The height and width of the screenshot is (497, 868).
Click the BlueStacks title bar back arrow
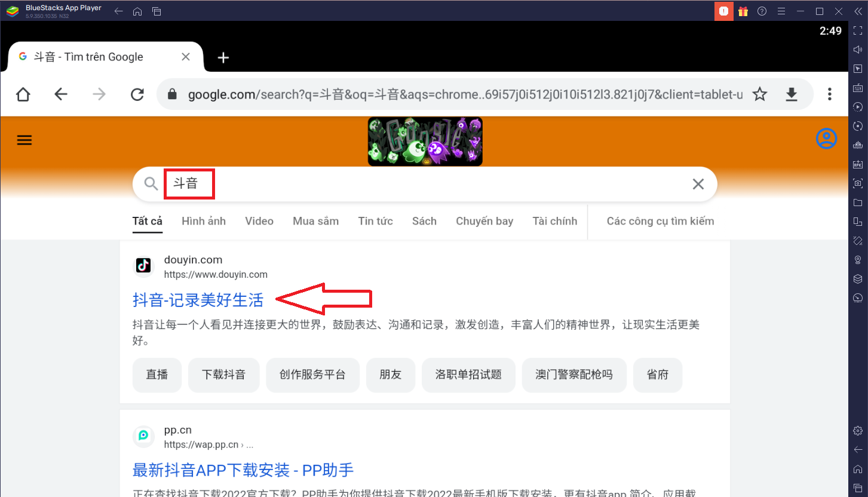tap(119, 11)
